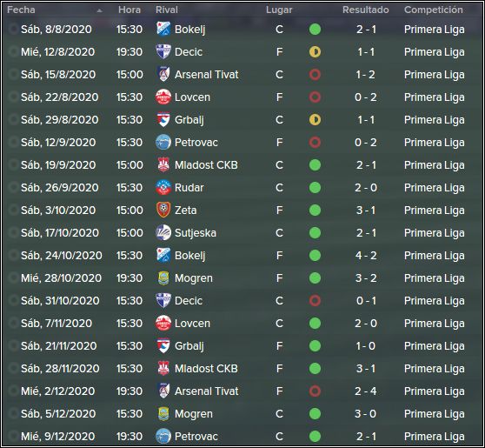Click Primera Liga in the Decic 31/10/2020 row

[x=434, y=300]
